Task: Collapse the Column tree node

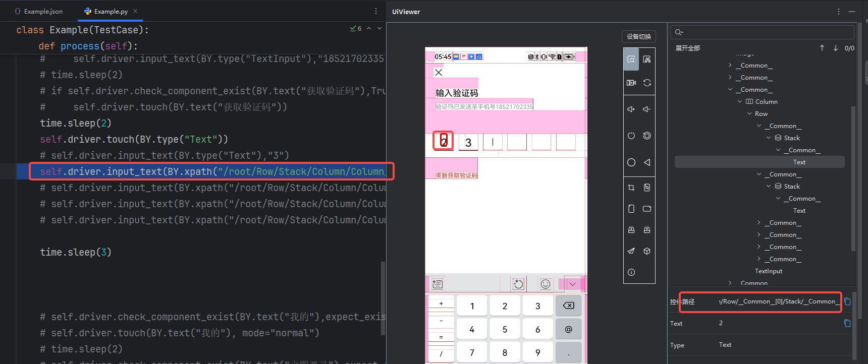Action: [x=740, y=102]
